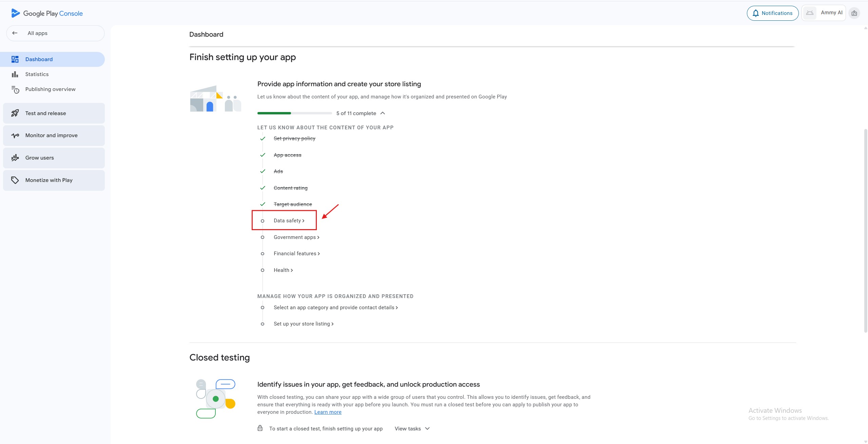Screen dimensions: 868x444
Task: Click the back arrow next to All apps
Action: click(15, 33)
